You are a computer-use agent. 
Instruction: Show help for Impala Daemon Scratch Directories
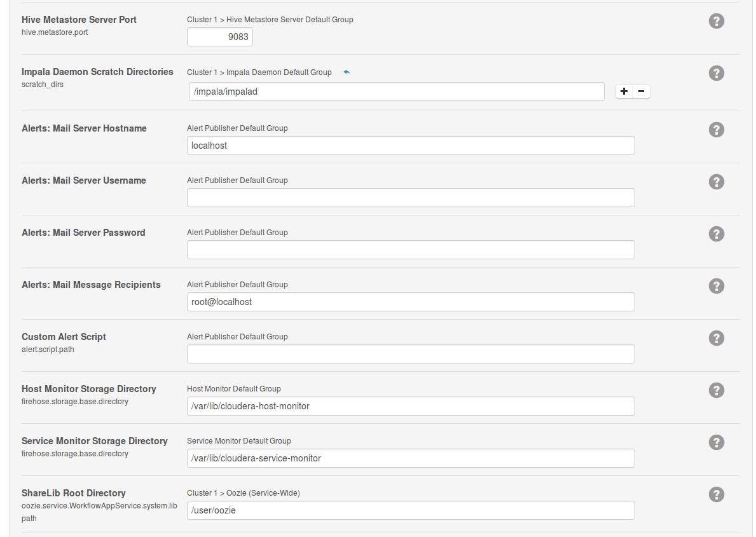(716, 73)
